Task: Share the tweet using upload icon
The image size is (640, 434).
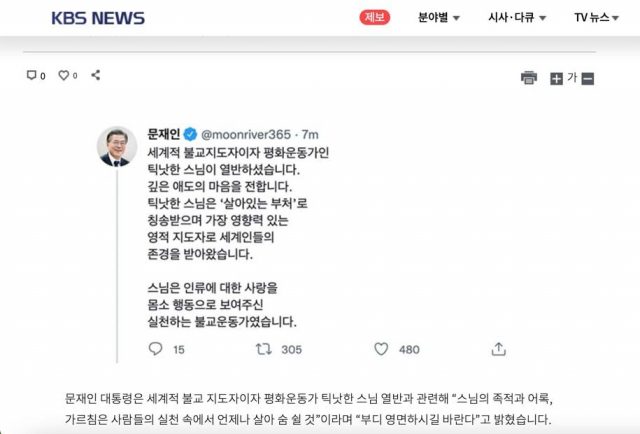Action: click(498, 349)
